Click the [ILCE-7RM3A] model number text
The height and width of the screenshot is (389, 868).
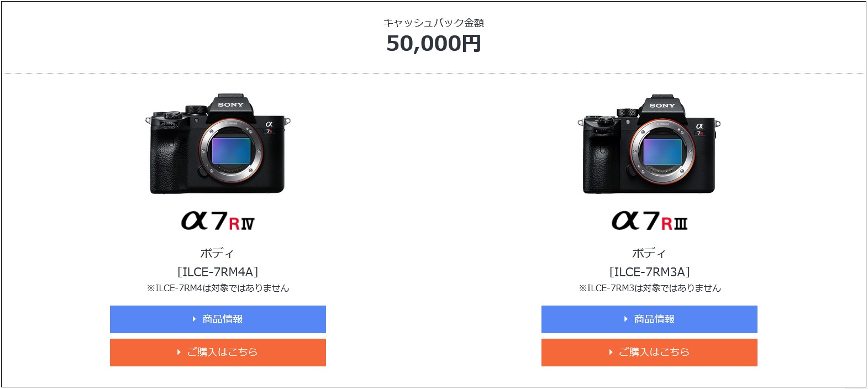[x=649, y=272]
